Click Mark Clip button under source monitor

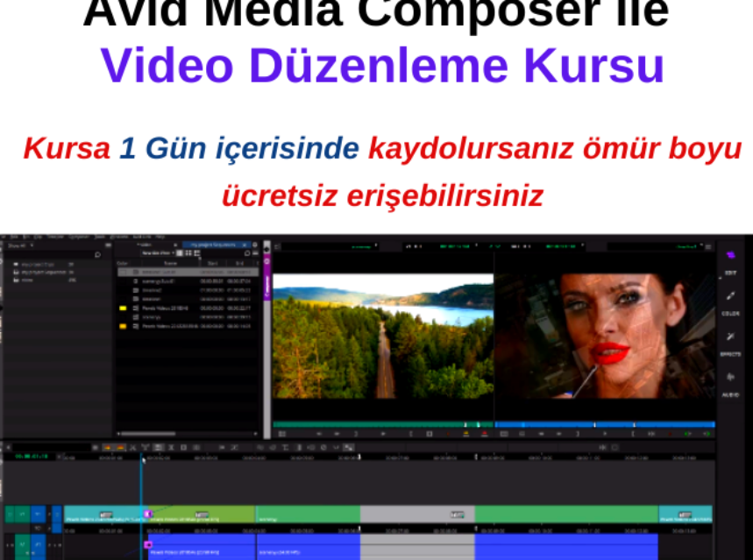pos(430,434)
